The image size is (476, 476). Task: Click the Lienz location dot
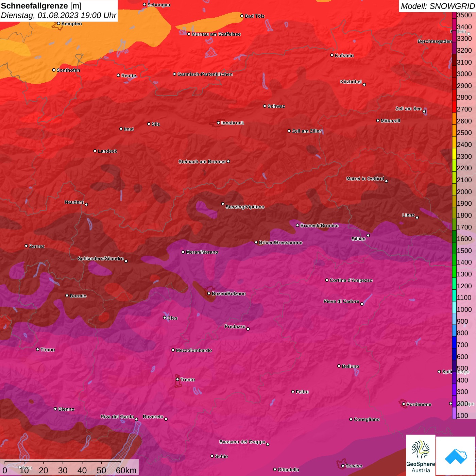point(417,218)
